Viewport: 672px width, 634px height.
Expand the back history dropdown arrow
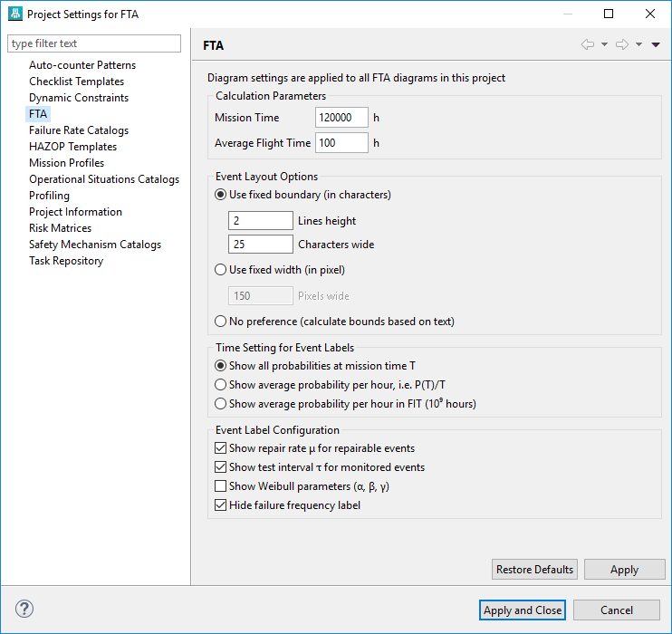(x=604, y=44)
